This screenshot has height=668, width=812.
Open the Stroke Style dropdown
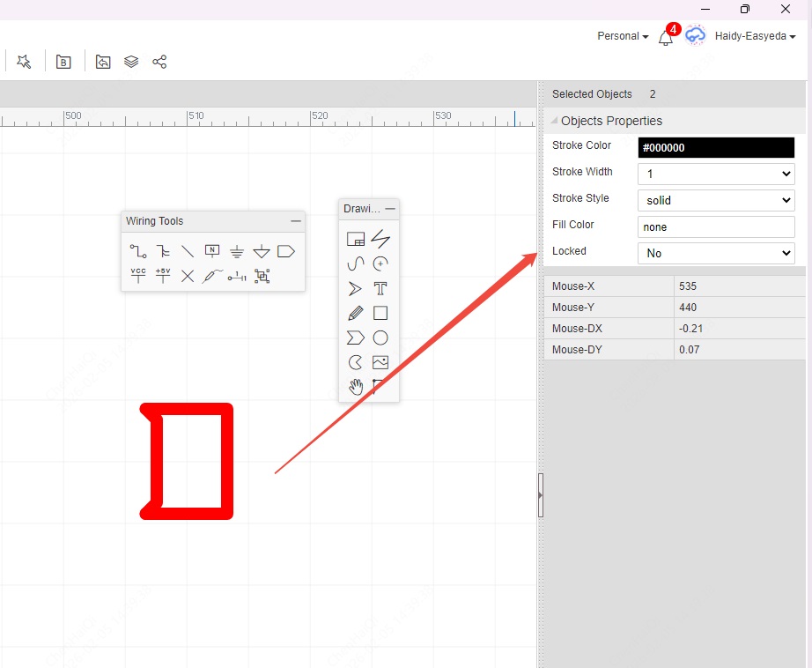[715, 200]
